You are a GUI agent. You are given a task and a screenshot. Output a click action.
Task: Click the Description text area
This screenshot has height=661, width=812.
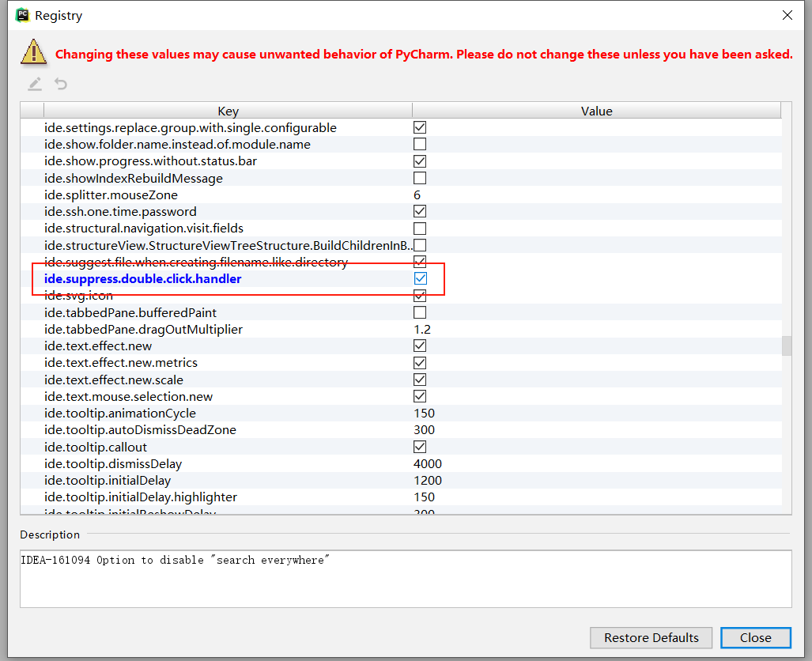point(406,579)
